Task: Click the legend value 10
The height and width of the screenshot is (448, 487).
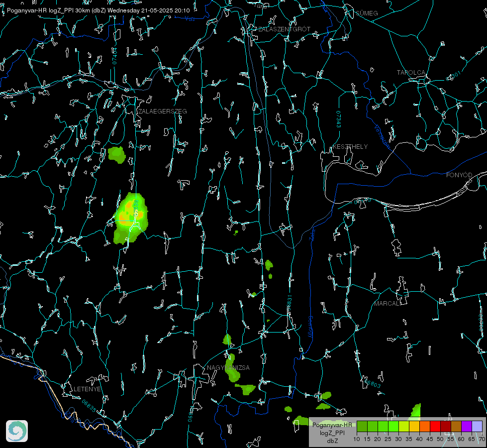Action: click(x=357, y=440)
